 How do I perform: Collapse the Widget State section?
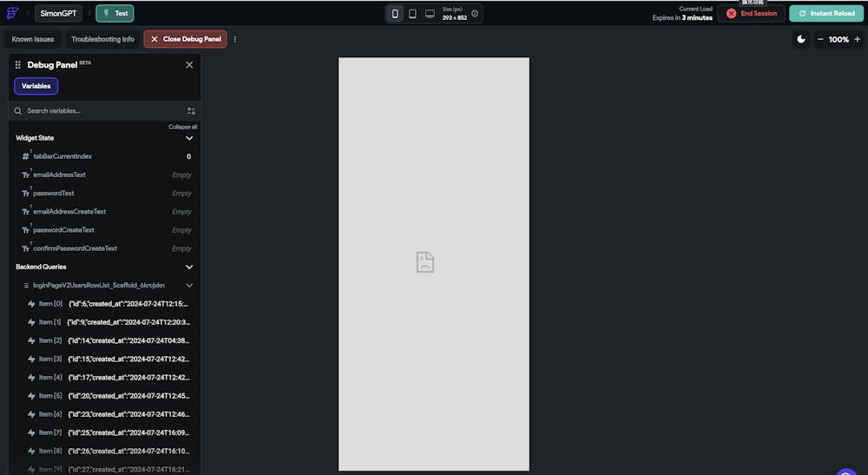coord(189,138)
